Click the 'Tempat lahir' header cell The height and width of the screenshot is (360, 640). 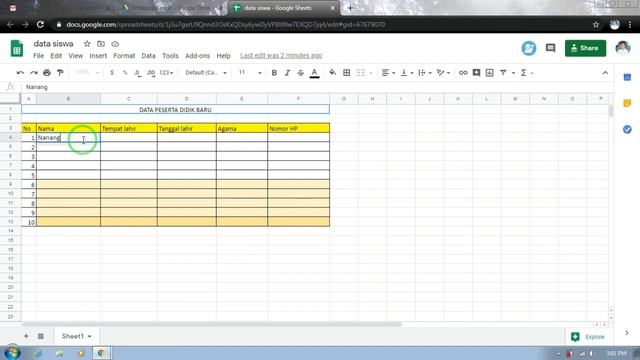pyautogui.click(x=129, y=128)
